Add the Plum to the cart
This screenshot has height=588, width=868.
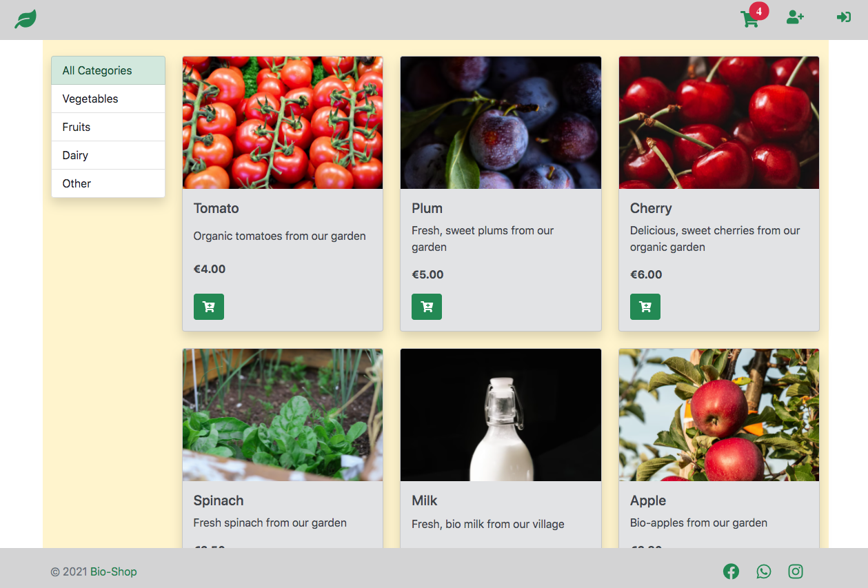427,306
